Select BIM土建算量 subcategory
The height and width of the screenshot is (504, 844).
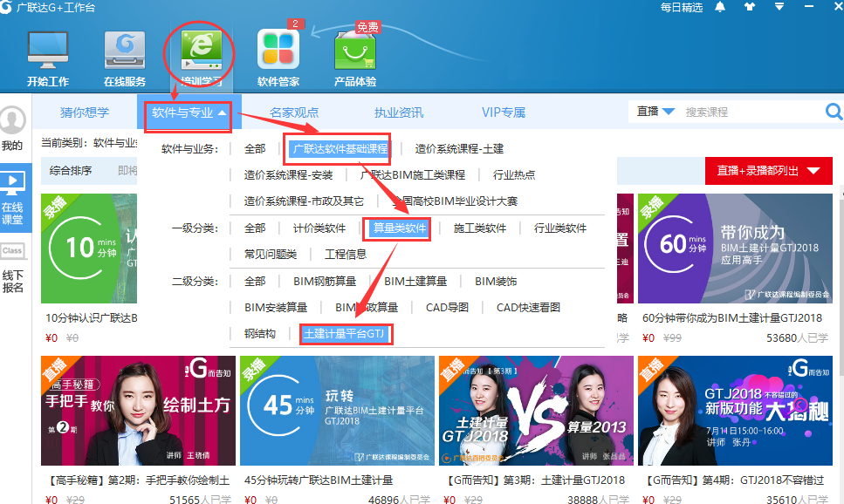click(x=415, y=282)
